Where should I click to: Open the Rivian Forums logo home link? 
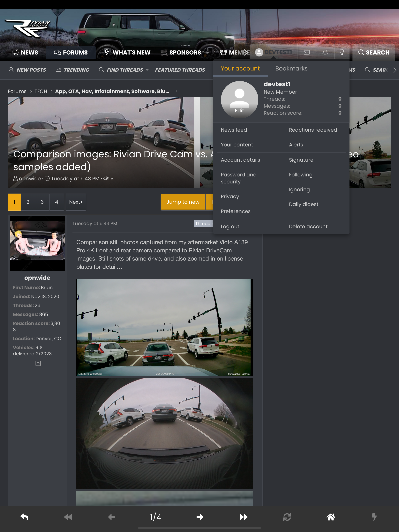pos(27,28)
